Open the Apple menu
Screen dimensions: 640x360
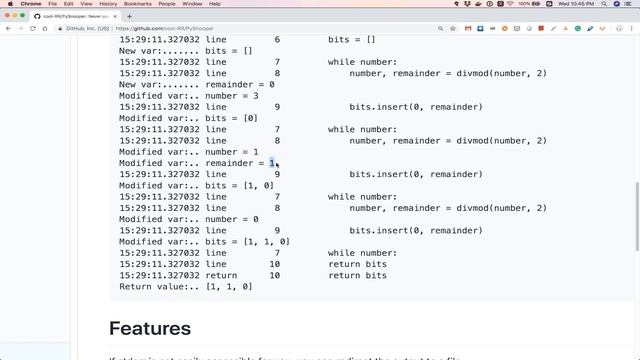[10, 4]
